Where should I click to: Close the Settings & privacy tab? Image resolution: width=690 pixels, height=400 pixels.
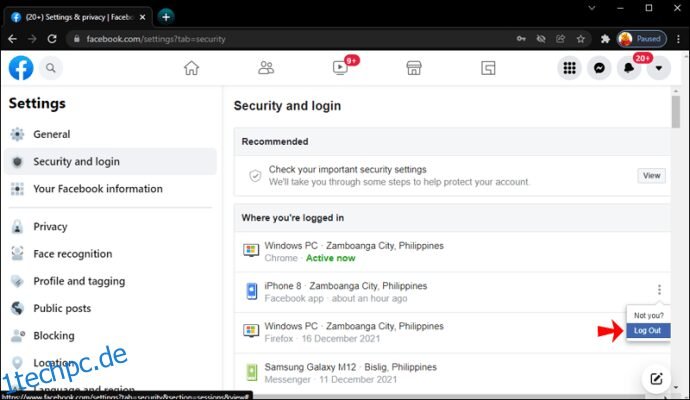[x=143, y=17]
